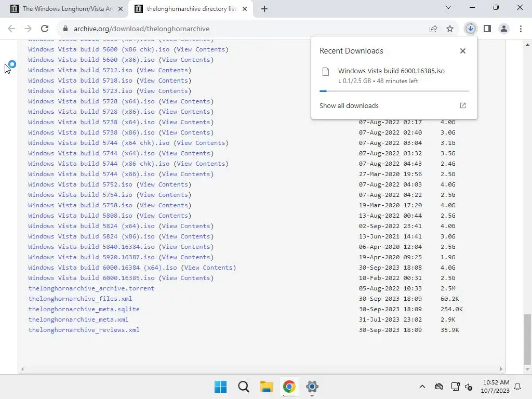Download Windows Vista build 5728 (x64).iso

91,101
